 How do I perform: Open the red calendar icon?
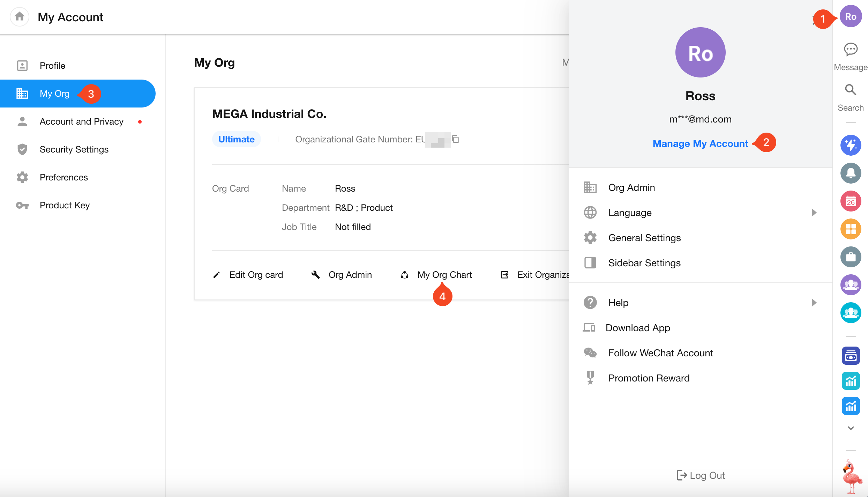(x=851, y=201)
